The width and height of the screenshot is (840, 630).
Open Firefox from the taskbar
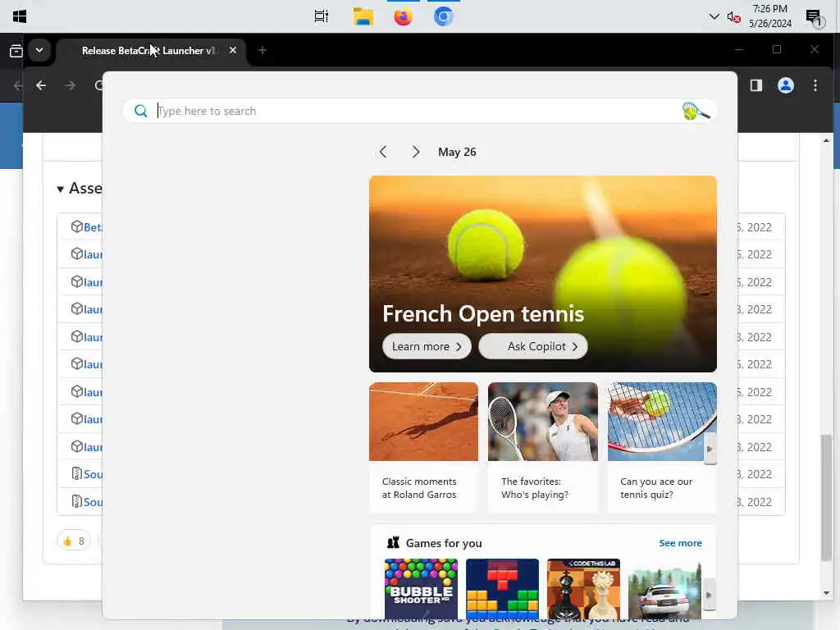(403, 16)
